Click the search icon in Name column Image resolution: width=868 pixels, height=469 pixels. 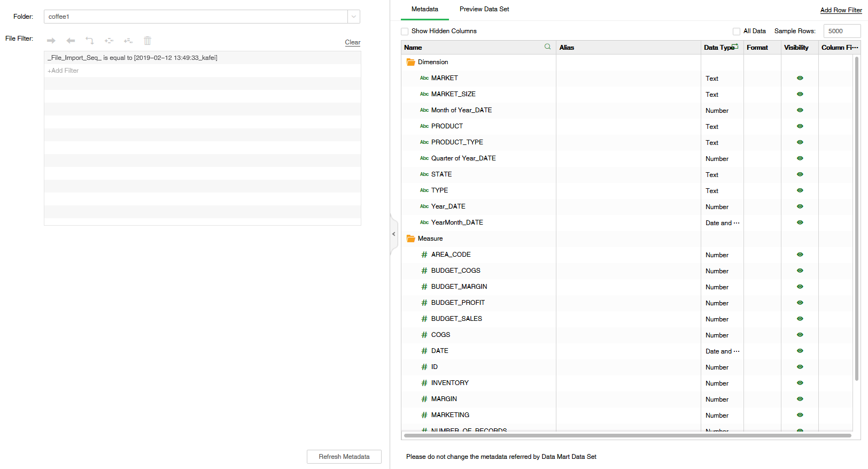pos(547,47)
